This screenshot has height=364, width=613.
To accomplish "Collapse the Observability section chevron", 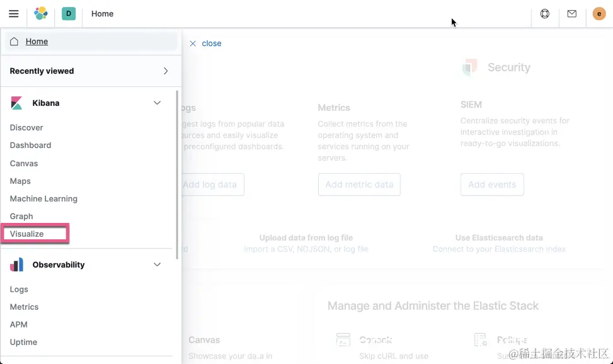I will tap(157, 264).
